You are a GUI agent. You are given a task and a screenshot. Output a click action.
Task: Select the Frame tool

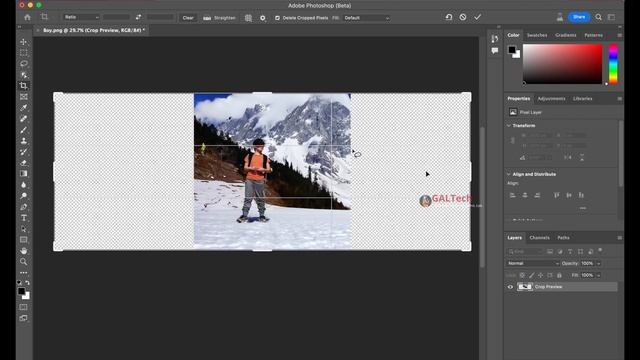pyautogui.click(x=24, y=97)
